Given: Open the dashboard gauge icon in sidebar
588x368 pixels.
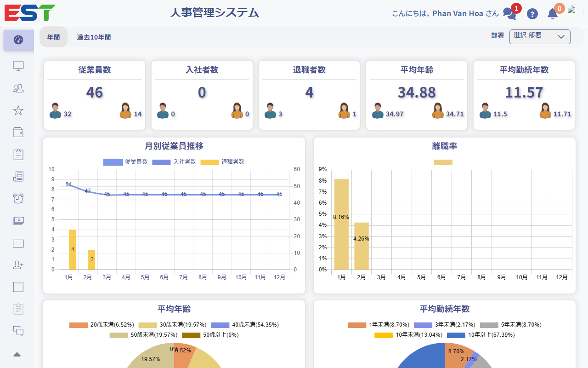Looking at the screenshot, I should tap(18, 40).
